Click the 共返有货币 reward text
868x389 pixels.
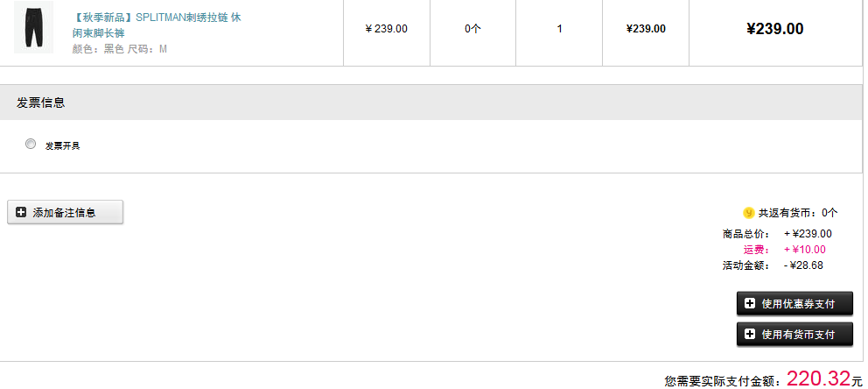click(798, 213)
